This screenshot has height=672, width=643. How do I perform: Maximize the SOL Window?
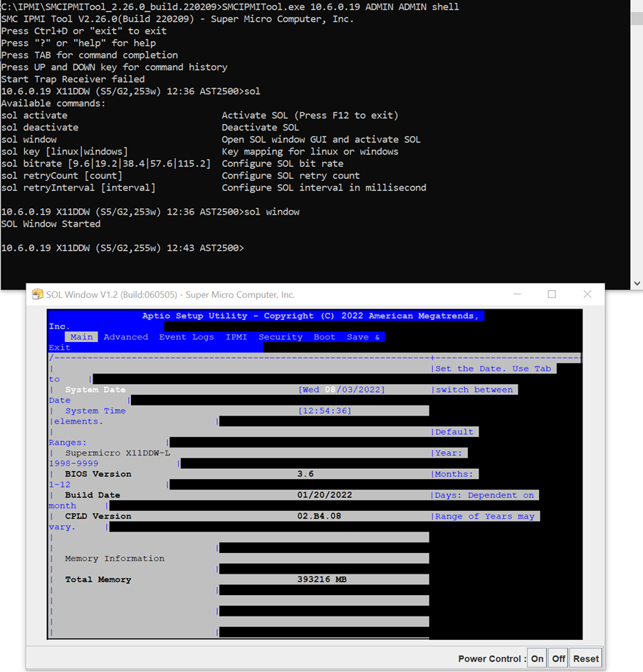click(552, 294)
